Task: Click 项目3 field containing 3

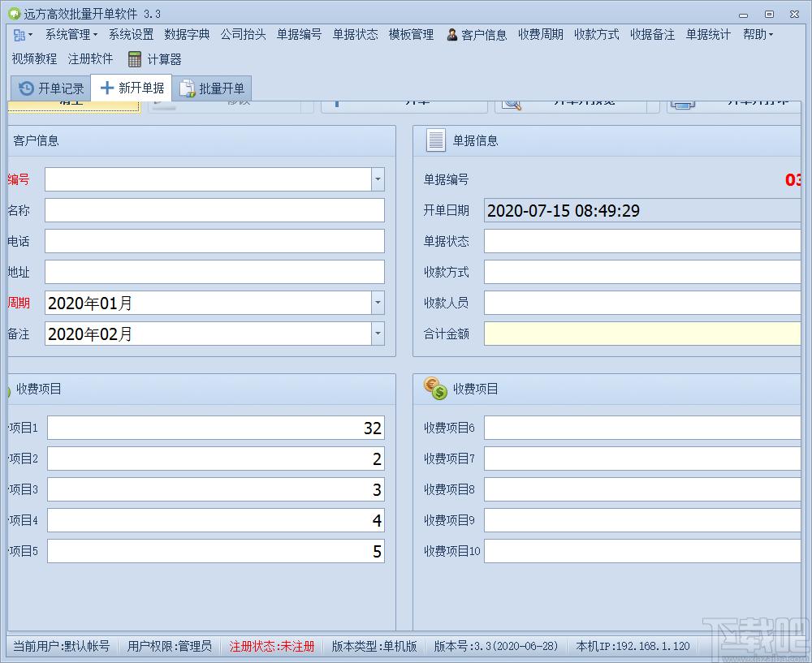Action: pyautogui.click(x=216, y=489)
